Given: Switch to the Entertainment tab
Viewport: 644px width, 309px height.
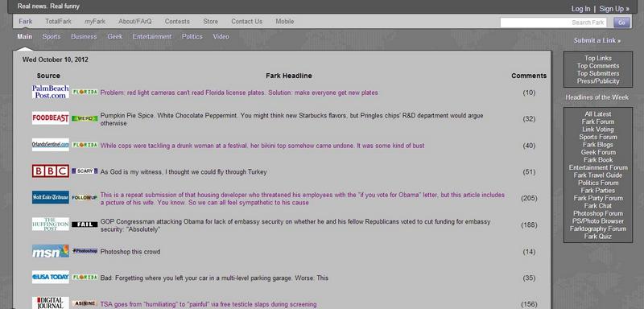Looking at the screenshot, I should [152, 36].
